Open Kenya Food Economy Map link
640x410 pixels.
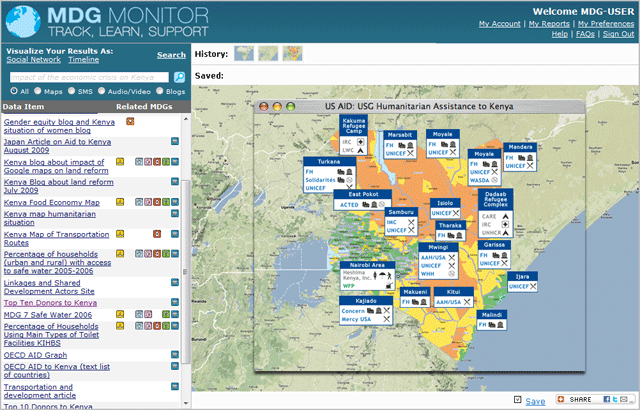pos(51,202)
